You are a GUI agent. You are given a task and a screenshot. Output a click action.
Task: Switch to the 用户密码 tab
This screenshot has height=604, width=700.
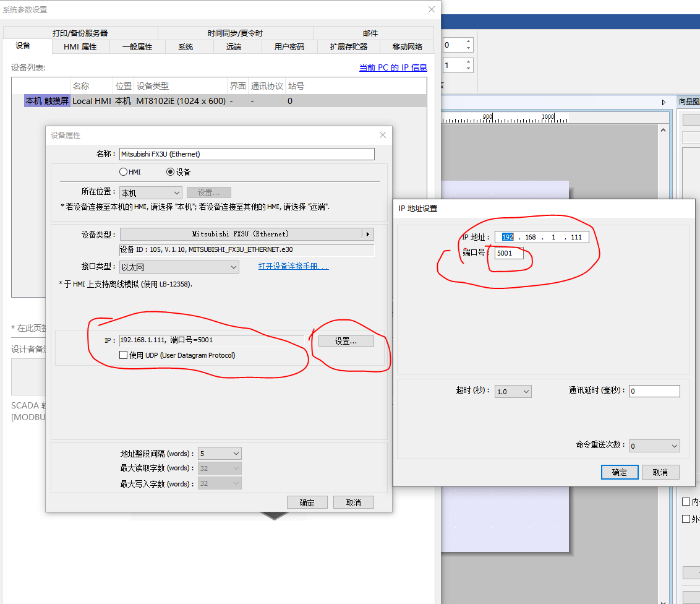click(x=289, y=47)
